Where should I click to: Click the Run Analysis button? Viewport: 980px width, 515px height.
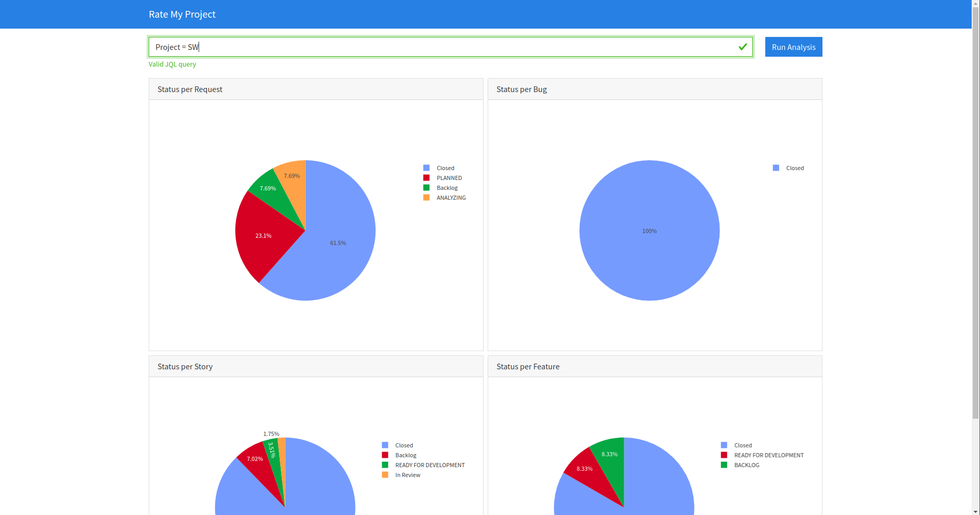[x=793, y=47]
